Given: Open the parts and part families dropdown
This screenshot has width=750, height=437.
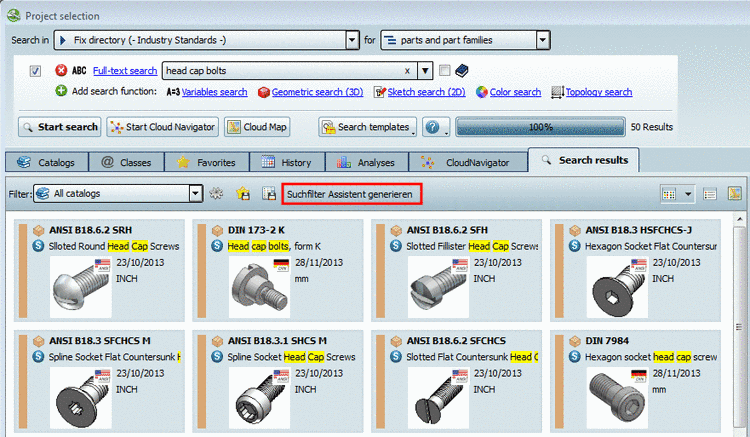Looking at the screenshot, I should tap(543, 40).
